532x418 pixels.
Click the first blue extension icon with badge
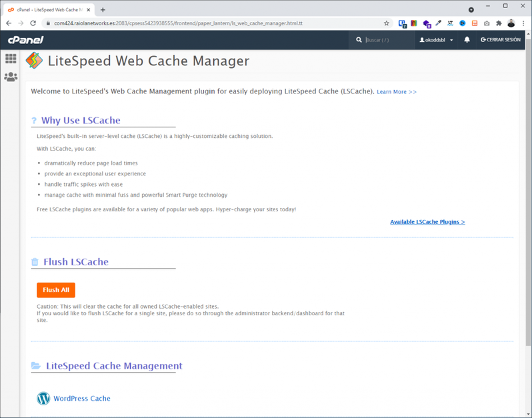[403, 23]
